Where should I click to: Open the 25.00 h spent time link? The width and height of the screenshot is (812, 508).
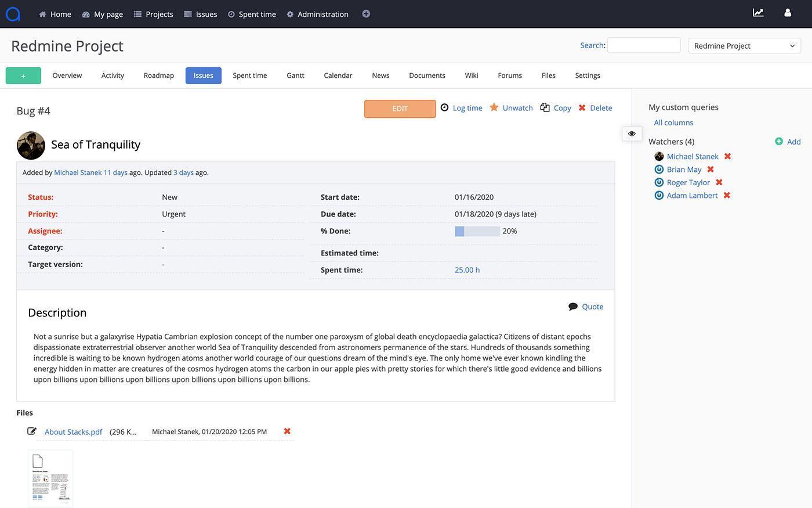pos(467,270)
